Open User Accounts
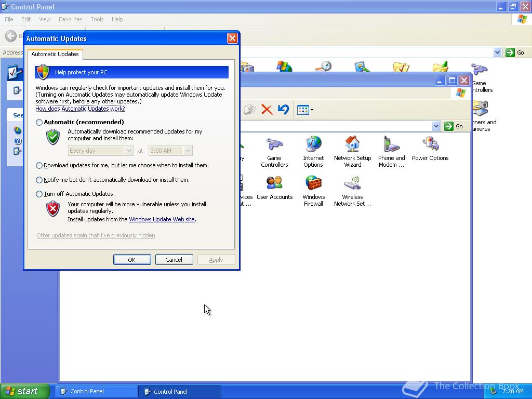The height and width of the screenshot is (399, 532). [x=275, y=186]
